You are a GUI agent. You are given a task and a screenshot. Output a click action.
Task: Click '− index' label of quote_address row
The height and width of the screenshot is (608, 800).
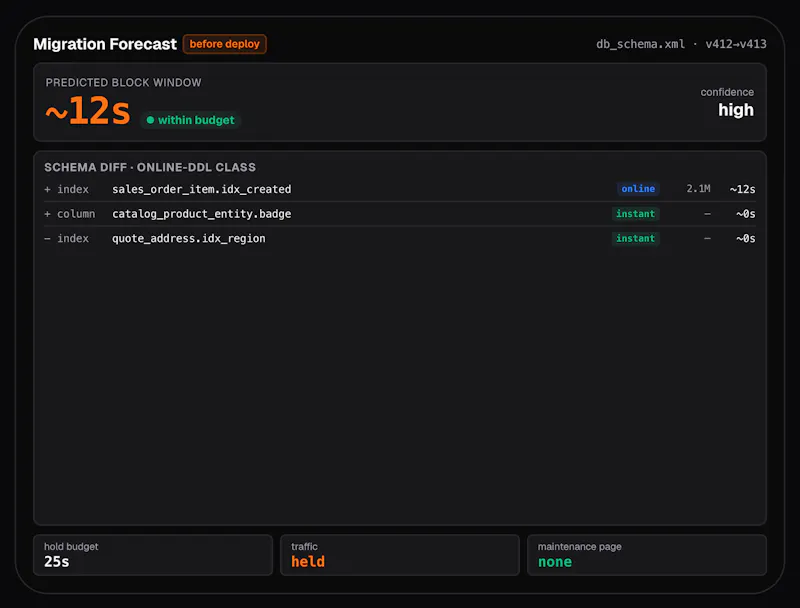(66, 238)
